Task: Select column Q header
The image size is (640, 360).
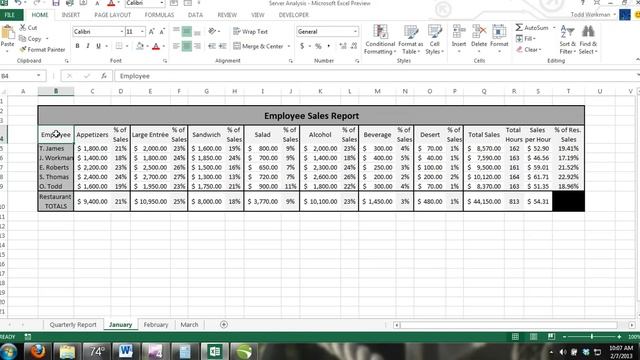Action: pyautogui.click(x=484, y=91)
